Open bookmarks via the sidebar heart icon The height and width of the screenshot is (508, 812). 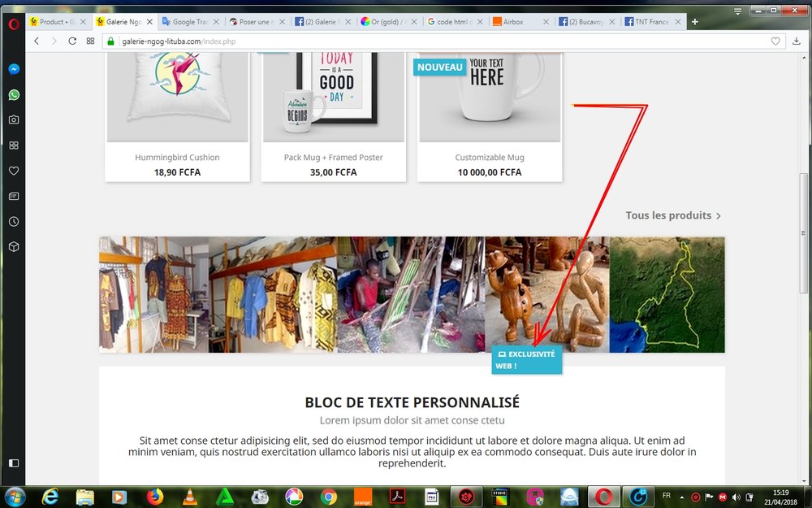point(13,171)
